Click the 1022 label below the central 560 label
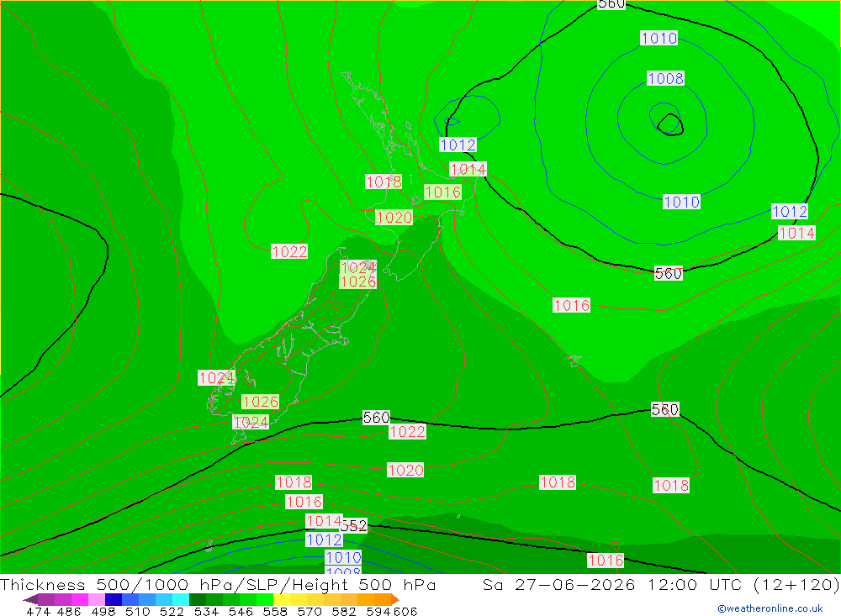841x616 pixels. (x=407, y=432)
